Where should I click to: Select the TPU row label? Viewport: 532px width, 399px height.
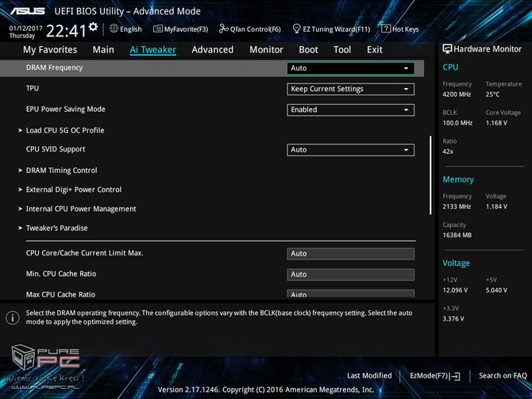[x=33, y=89]
